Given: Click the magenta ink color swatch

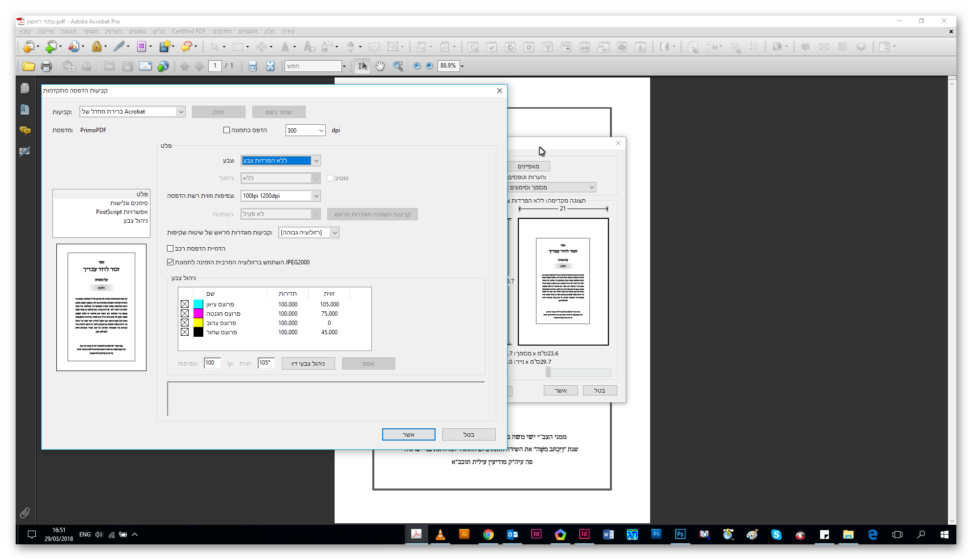Looking at the screenshot, I should pyautogui.click(x=198, y=314).
